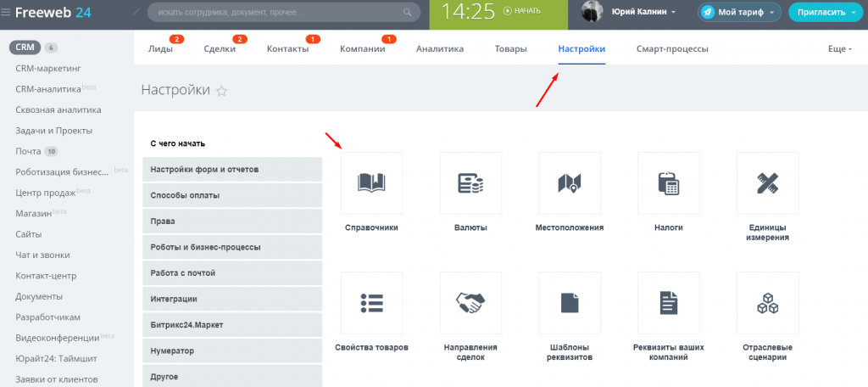Add Настройки page to favorites star
Screen dimensions: 868x387
222,91
